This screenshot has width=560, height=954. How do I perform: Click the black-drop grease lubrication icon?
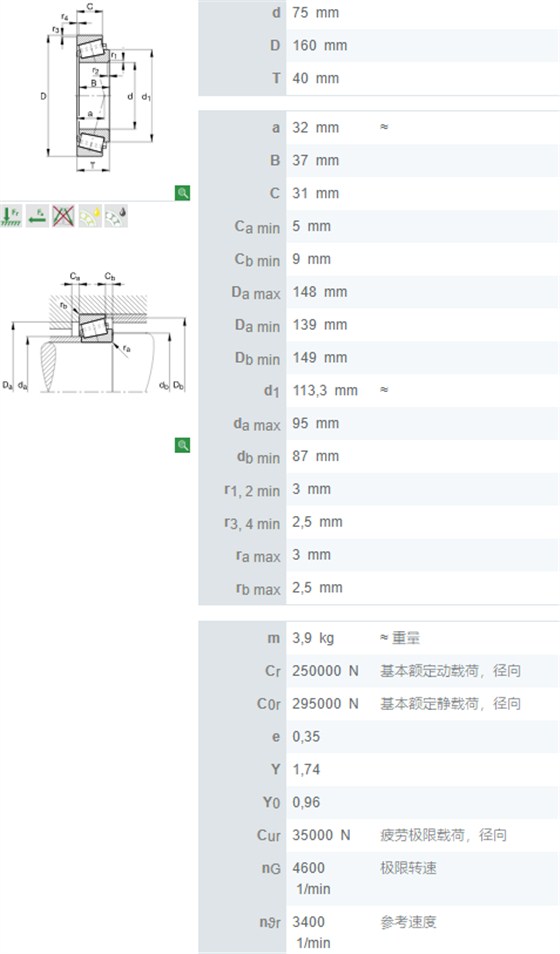coord(116,216)
